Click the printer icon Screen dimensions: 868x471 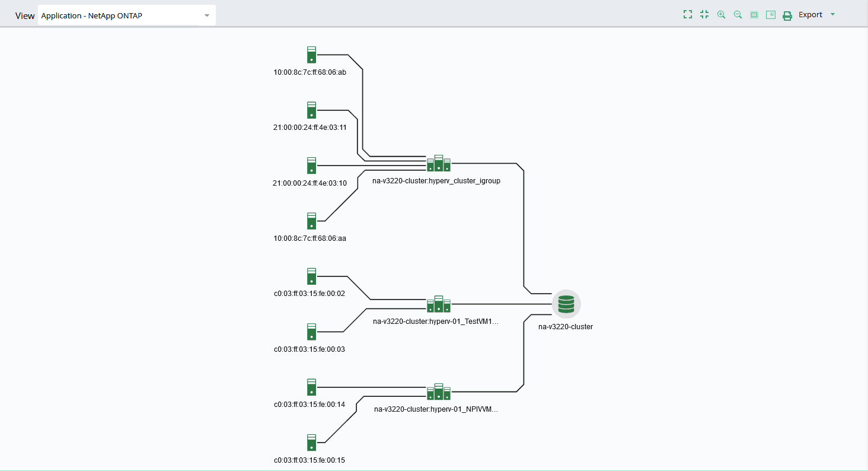pyautogui.click(x=787, y=15)
